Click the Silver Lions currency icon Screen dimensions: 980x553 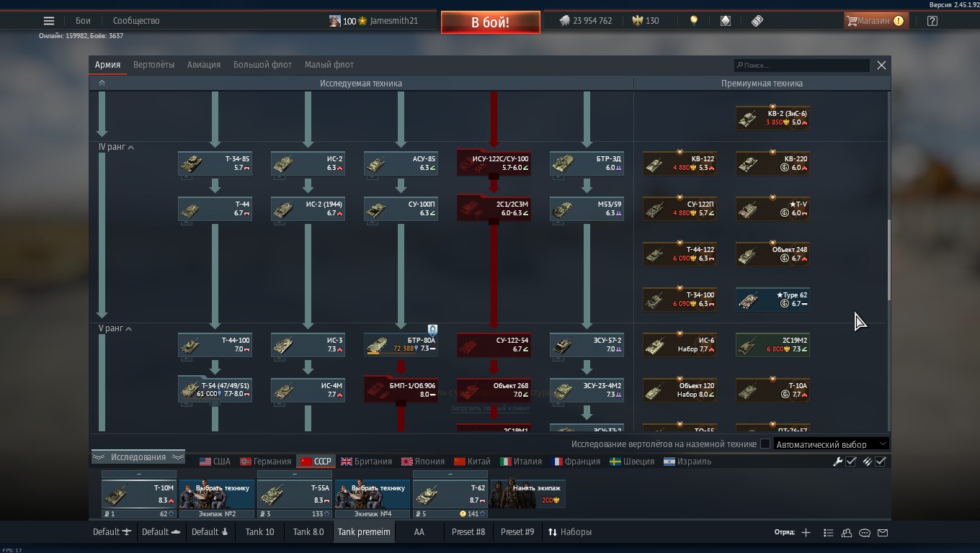coord(564,21)
